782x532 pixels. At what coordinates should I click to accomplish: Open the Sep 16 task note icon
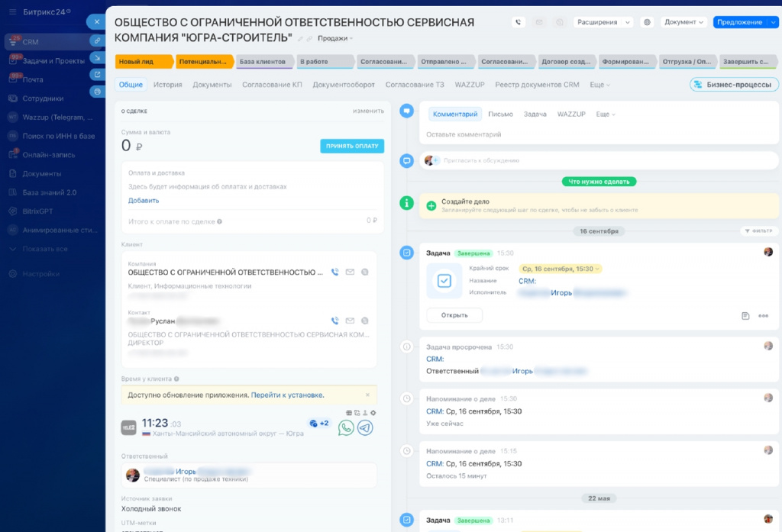pyautogui.click(x=745, y=315)
